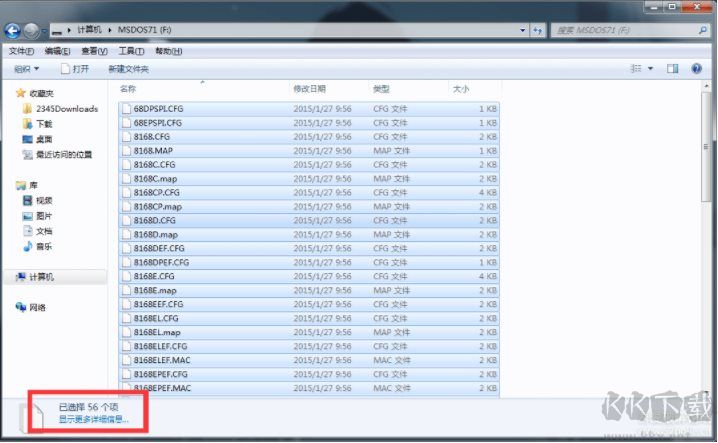Click the 打开 toolbar button
718x443 pixels.
point(75,69)
